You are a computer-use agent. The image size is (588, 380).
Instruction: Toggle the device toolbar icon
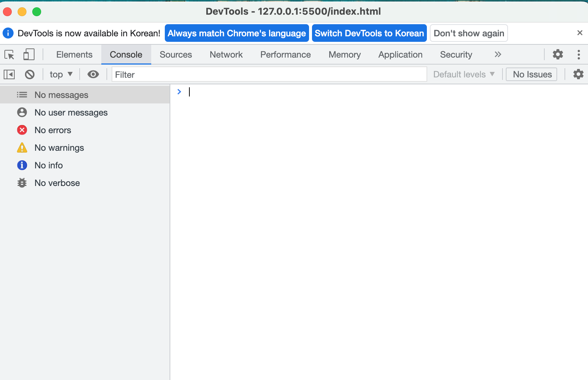29,55
